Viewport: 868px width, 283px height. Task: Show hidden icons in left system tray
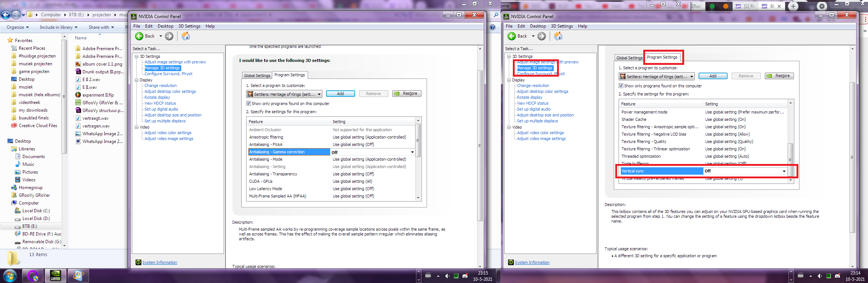coord(438,276)
